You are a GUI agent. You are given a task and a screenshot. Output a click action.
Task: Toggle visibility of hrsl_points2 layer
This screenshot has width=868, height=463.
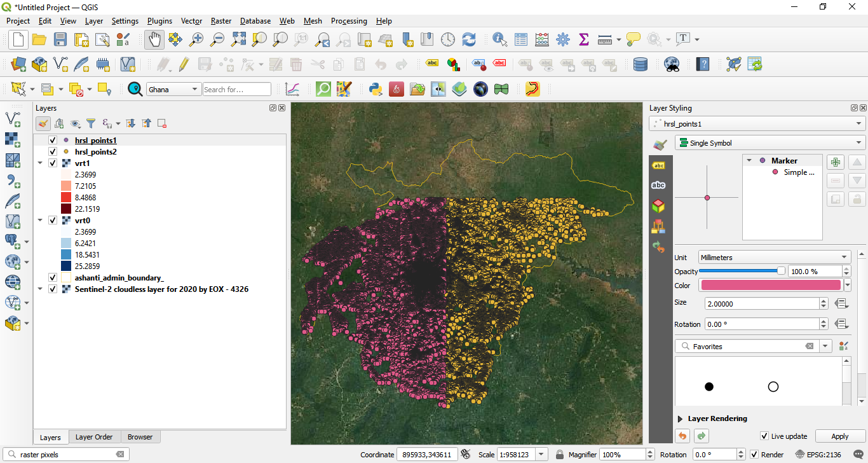[x=53, y=152]
